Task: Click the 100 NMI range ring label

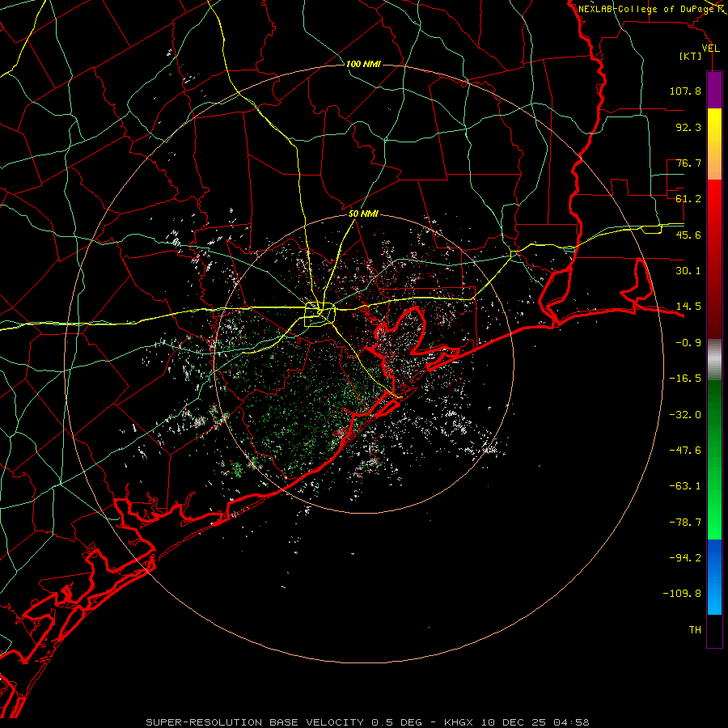Action: tap(363, 64)
